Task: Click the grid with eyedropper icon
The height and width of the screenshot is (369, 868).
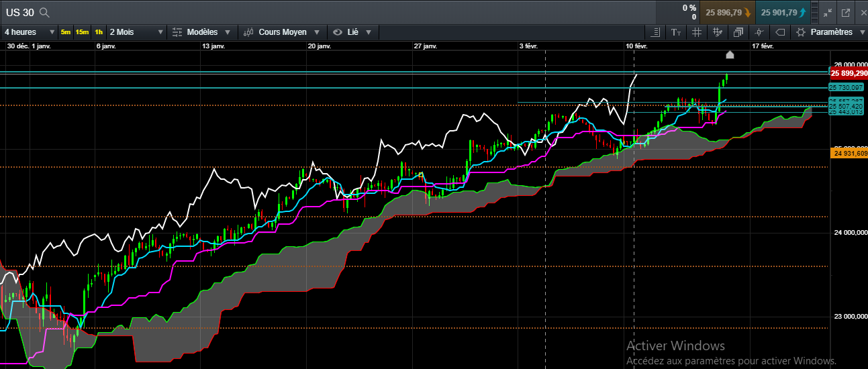Action: pyautogui.click(x=718, y=32)
